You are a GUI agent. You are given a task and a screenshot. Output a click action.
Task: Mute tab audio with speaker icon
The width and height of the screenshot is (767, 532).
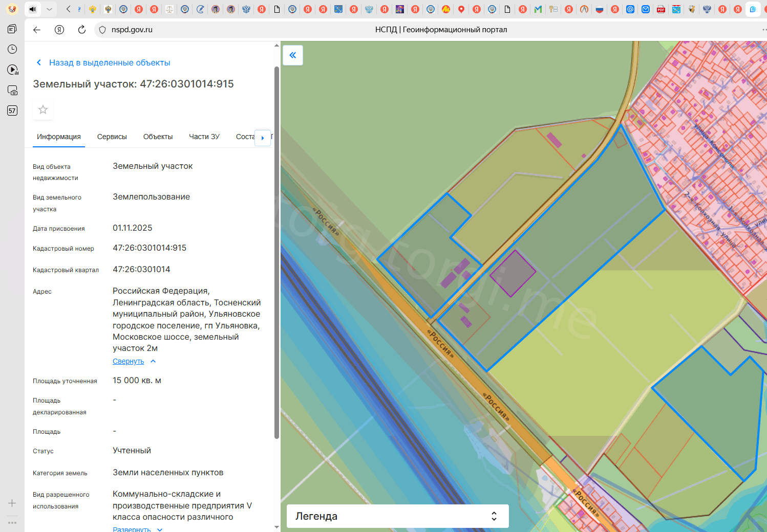32,9
